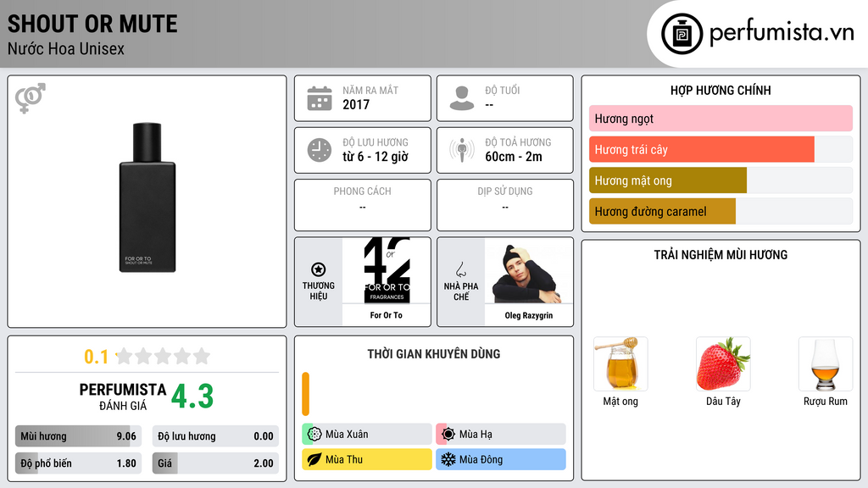
Task: Open the Mật ong honey jar image
Action: (x=620, y=363)
